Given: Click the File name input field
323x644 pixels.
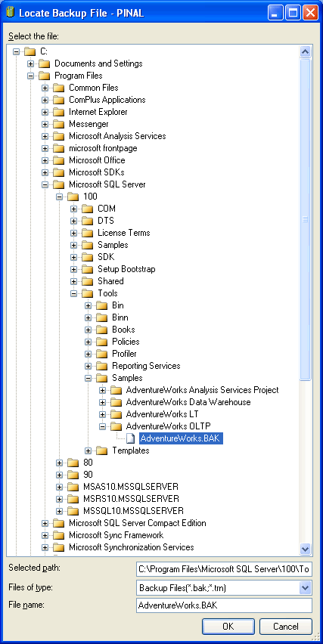Looking at the screenshot, I should (x=224, y=605).
